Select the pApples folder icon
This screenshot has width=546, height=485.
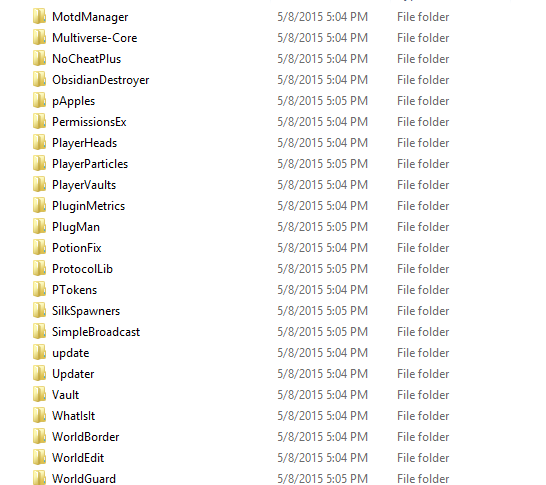(x=39, y=101)
